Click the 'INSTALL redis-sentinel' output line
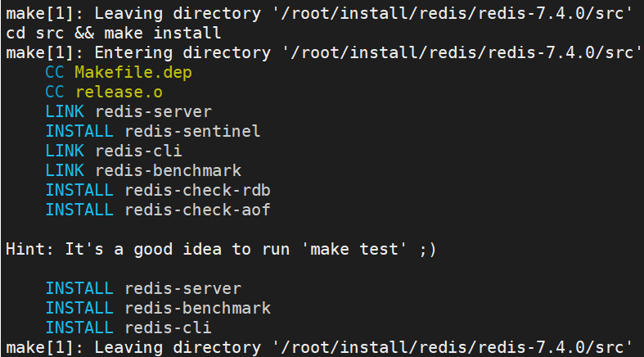This screenshot has height=357, width=644. [153, 132]
